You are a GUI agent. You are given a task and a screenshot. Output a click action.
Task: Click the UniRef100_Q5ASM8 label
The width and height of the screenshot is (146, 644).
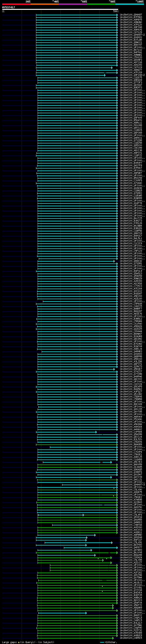click(x=131, y=434)
